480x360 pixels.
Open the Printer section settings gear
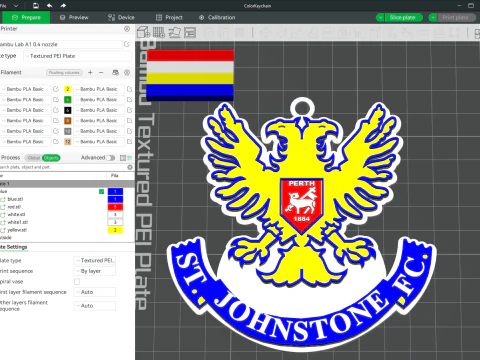pyautogui.click(x=127, y=29)
